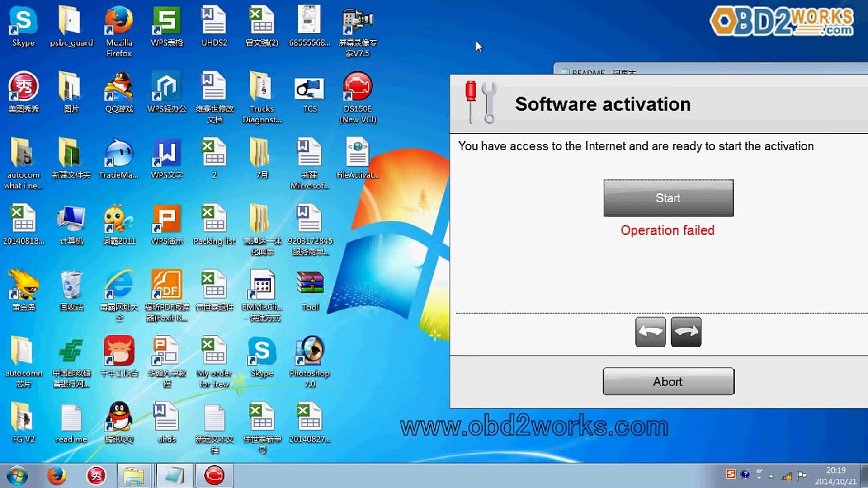Open Firefox in Windows taskbar

(x=57, y=474)
